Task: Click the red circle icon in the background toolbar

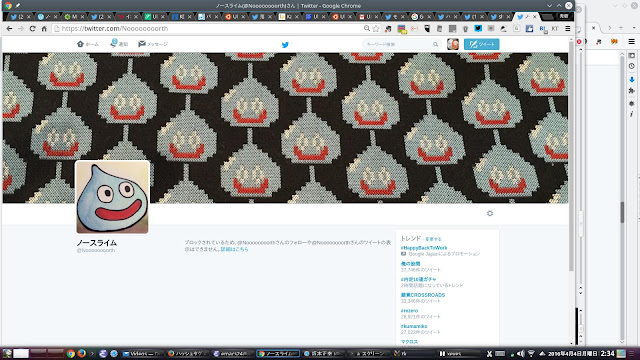Action: click(579, 41)
